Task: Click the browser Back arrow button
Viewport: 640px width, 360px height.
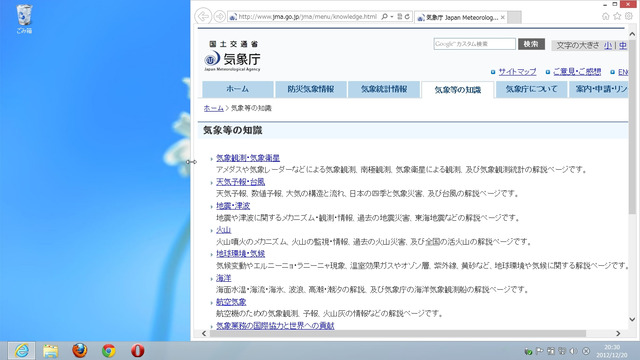Action: pyautogui.click(x=203, y=16)
